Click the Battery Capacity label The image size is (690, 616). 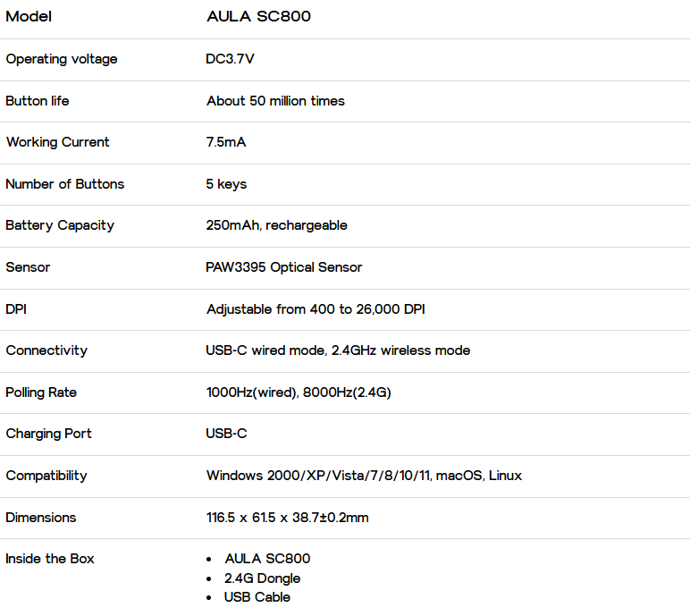[x=60, y=225]
